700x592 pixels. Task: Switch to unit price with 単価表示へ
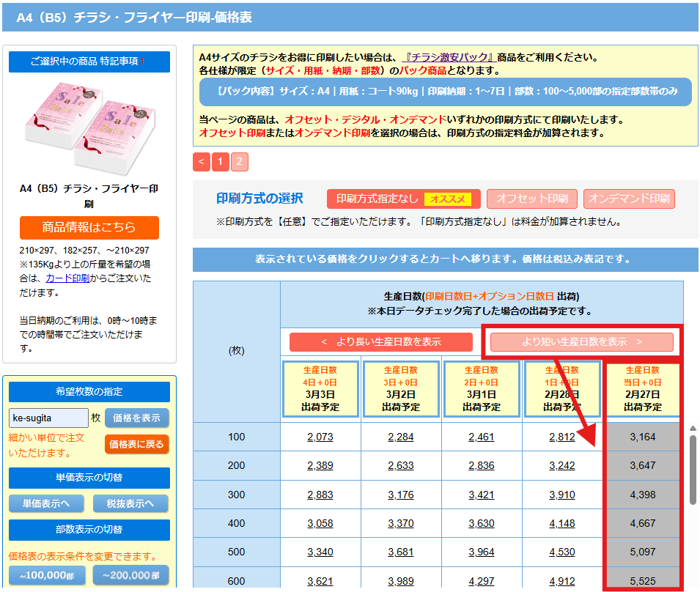[45, 504]
